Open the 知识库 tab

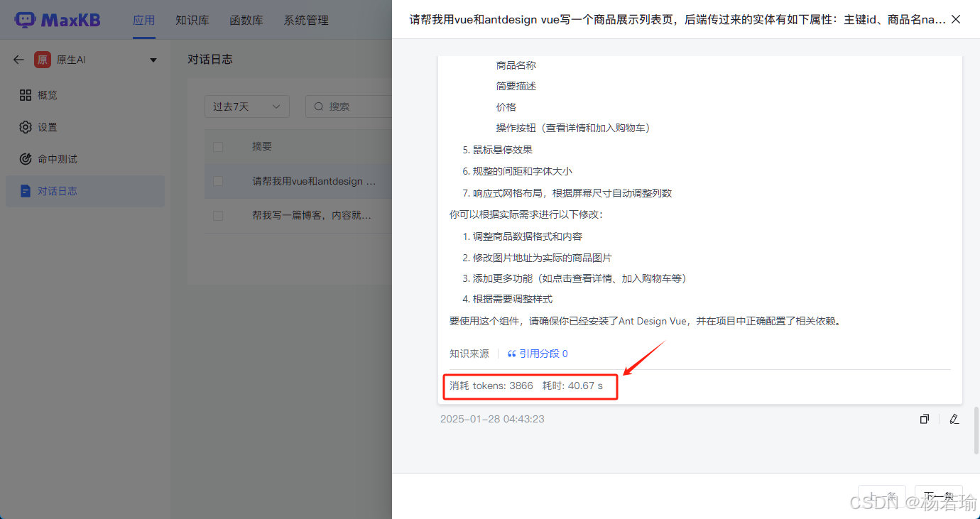[192, 20]
